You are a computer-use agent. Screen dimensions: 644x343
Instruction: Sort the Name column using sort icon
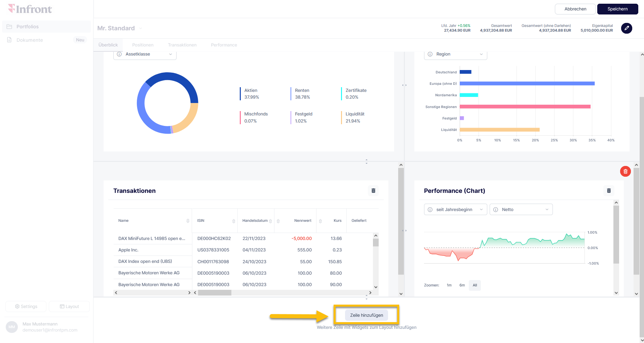coord(188,221)
